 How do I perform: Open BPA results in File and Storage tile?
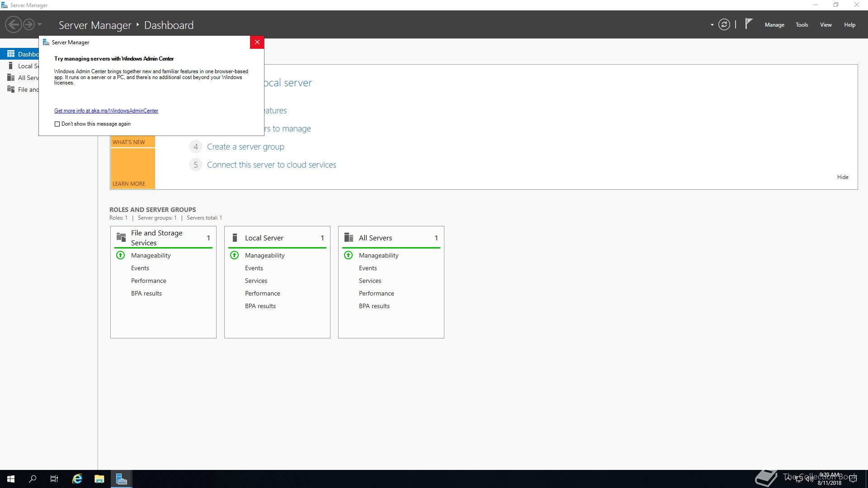(x=146, y=293)
